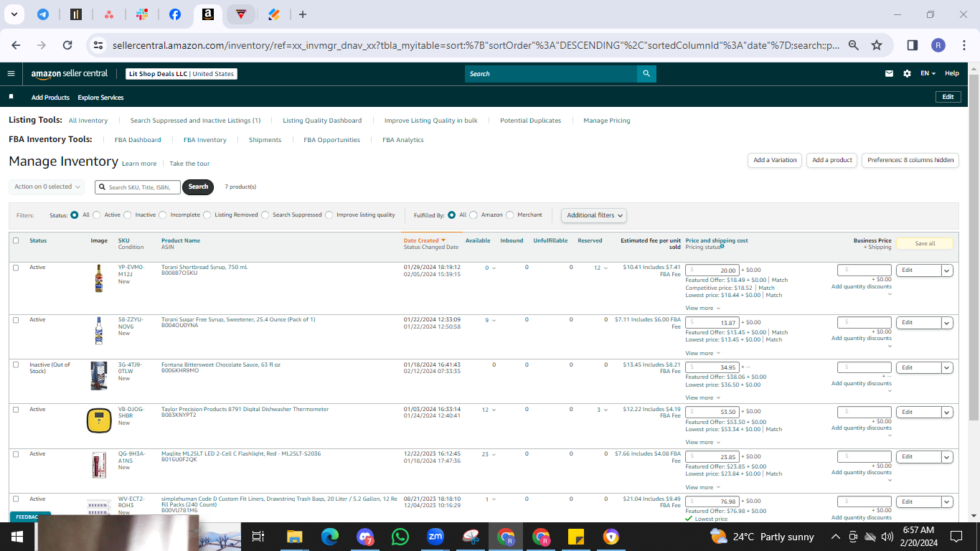
Task: Open the Manage Pricing tool
Action: [607, 121]
